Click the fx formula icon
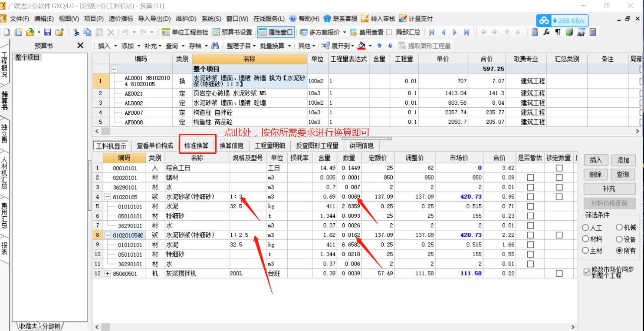Image resolution: width=644 pixels, height=331 pixels. [x=546, y=32]
